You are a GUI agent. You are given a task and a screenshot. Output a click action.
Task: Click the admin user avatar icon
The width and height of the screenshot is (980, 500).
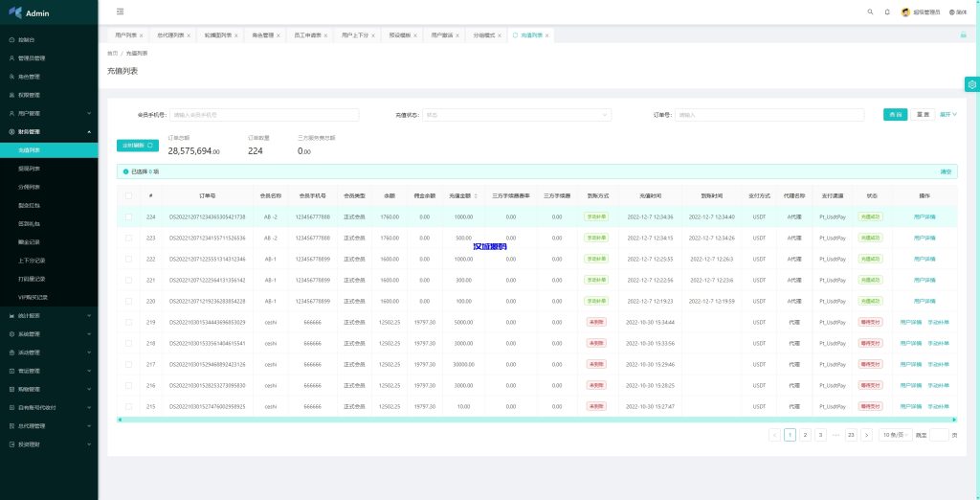(x=905, y=11)
